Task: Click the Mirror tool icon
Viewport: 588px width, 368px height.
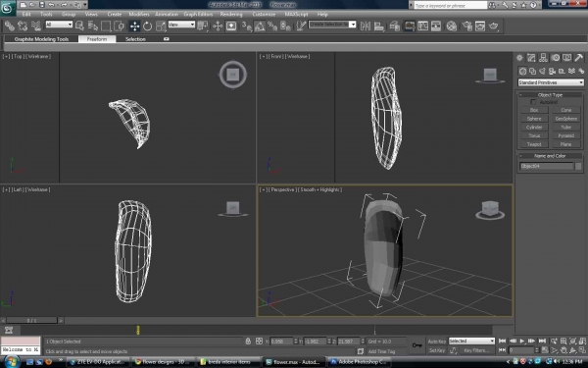Action: tap(366, 26)
